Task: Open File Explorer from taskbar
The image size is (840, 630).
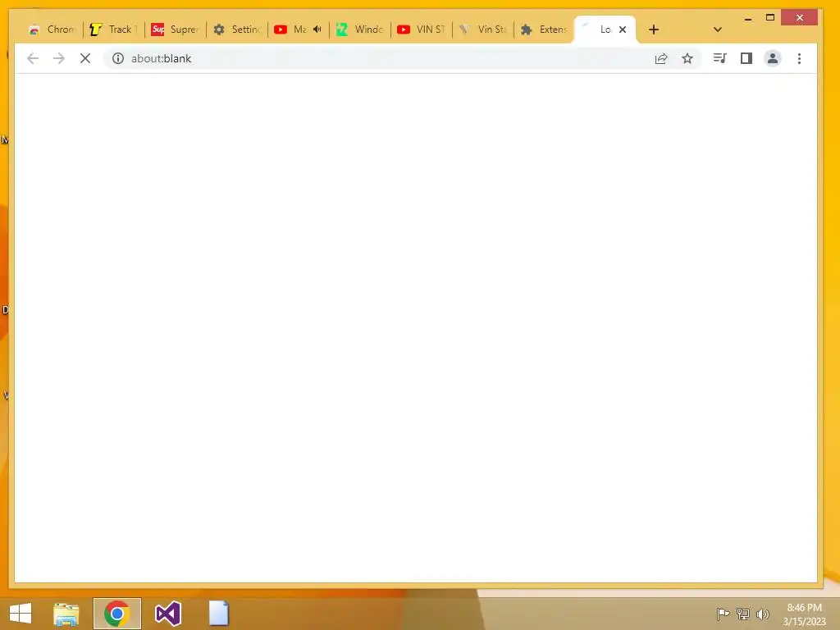Action: [x=66, y=614]
